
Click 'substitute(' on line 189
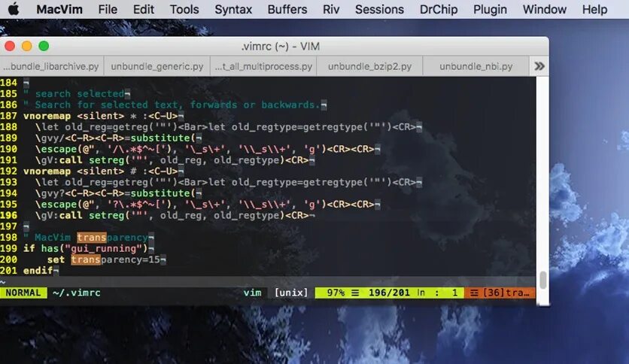pyautogui.click(x=163, y=138)
